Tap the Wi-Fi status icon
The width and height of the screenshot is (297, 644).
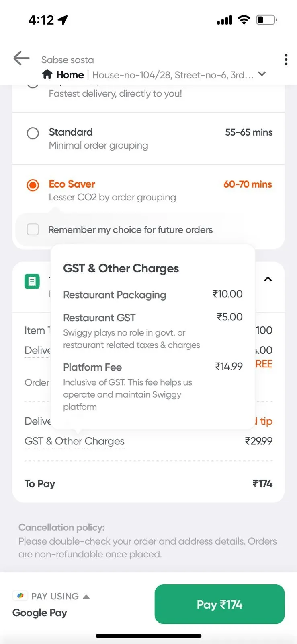244,20
